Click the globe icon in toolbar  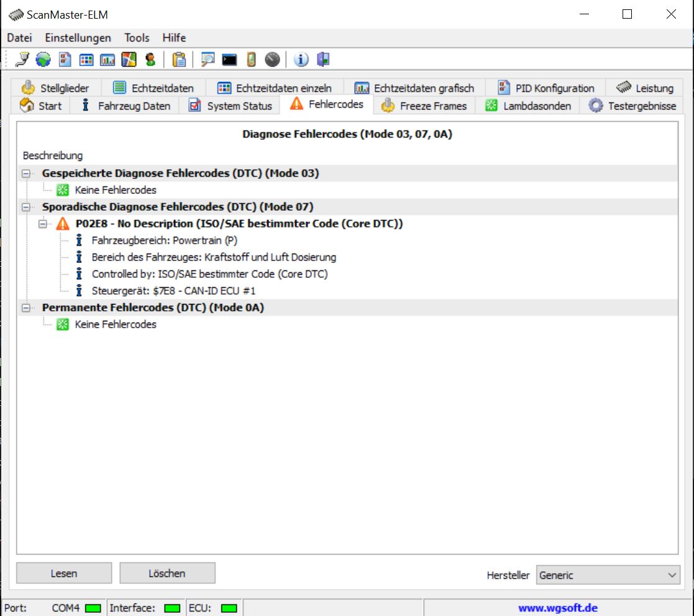tap(43, 60)
